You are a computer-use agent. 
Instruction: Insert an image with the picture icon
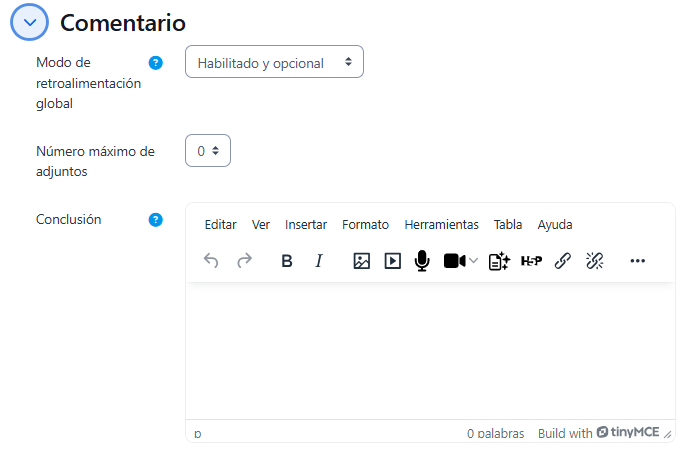coord(362,261)
